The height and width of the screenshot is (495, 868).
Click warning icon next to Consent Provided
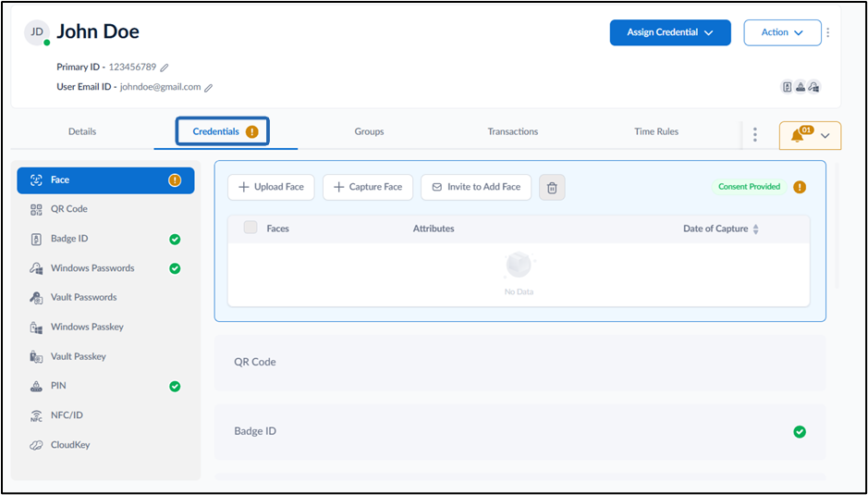pyautogui.click(x=800, y=187)
